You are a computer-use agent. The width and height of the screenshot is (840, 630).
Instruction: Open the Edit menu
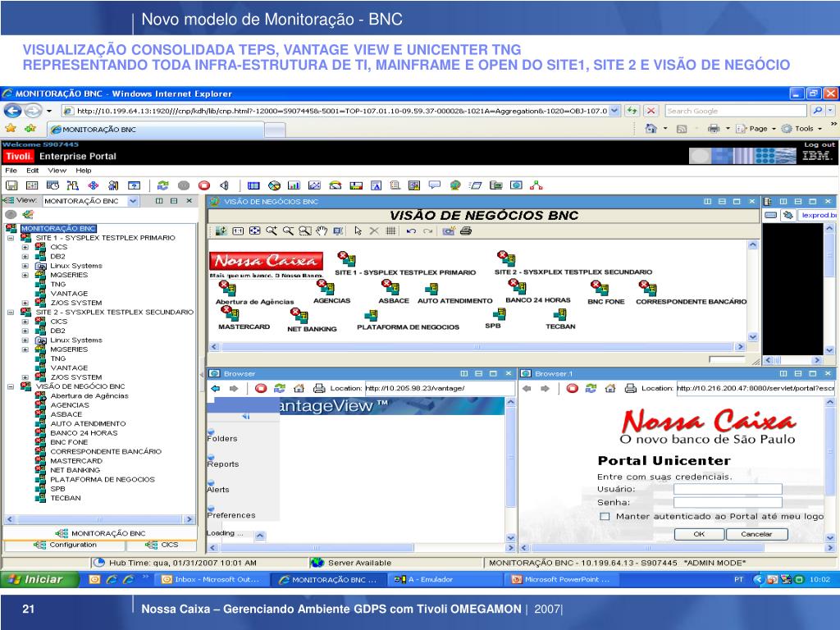pos(33,171)
